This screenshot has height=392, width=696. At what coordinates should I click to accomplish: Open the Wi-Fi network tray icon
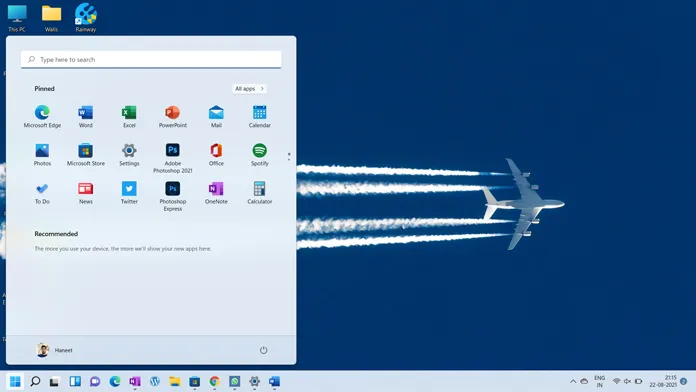617,381
